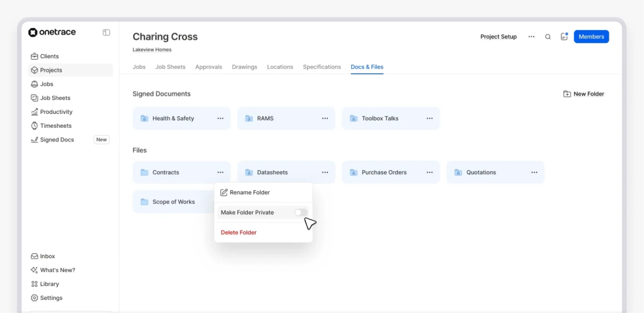Toggle the Make Folder Private switch
This screenshot has width=644, height=313.
(301, 212)
